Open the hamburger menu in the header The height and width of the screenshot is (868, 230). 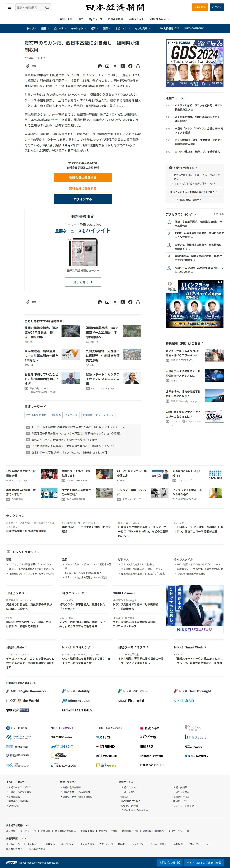click(x=10, y=7)
